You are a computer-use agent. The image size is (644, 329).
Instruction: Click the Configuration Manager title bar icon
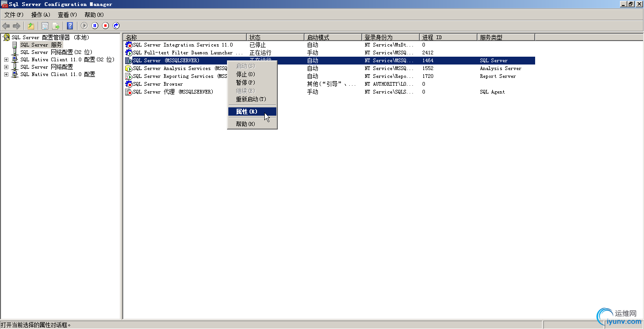coord(4,4)
